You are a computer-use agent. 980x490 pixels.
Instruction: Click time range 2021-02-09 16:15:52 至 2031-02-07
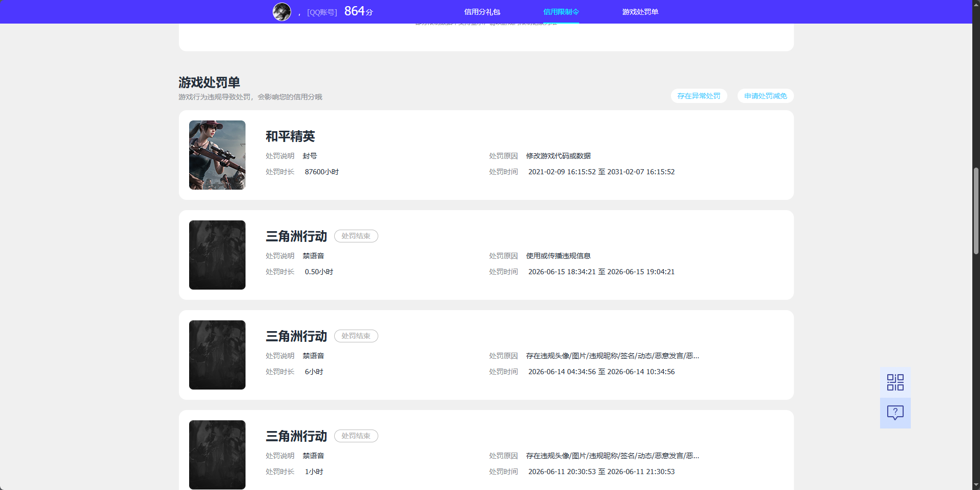(601, 172)
